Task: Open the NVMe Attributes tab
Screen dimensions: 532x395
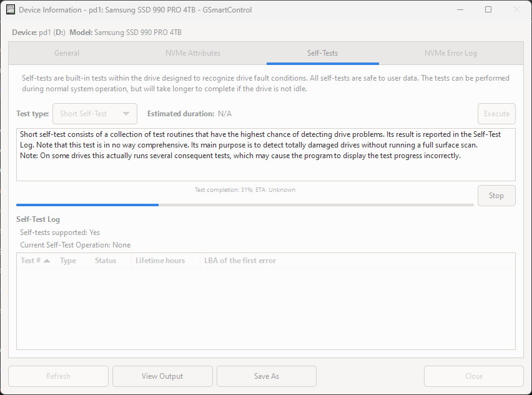Action: point(192,53)
